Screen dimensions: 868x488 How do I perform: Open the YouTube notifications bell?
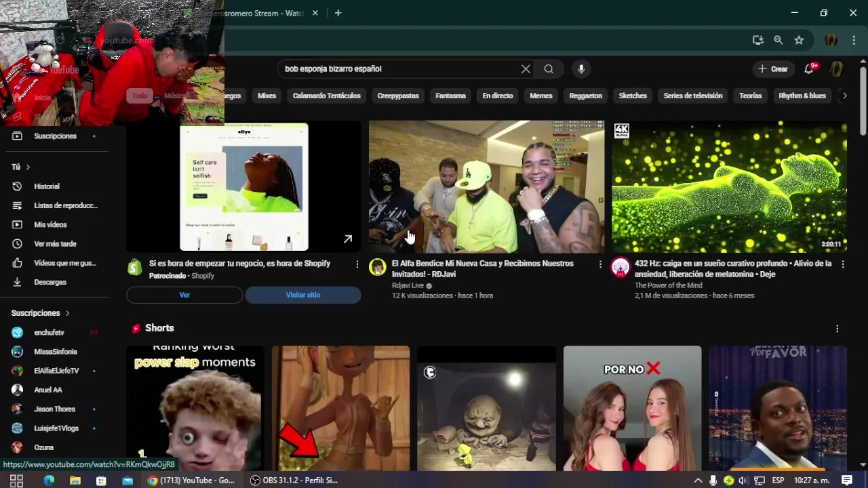click(809, 68)
